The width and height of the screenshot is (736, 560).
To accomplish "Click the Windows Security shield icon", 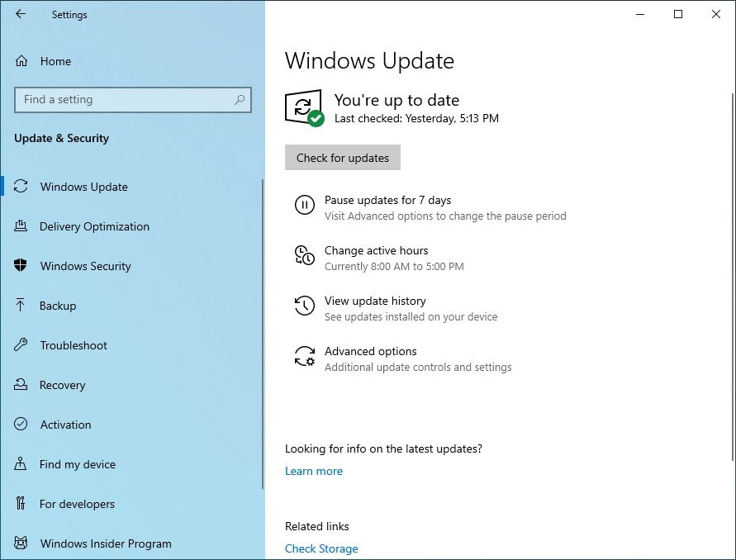I will pos(21,266).
